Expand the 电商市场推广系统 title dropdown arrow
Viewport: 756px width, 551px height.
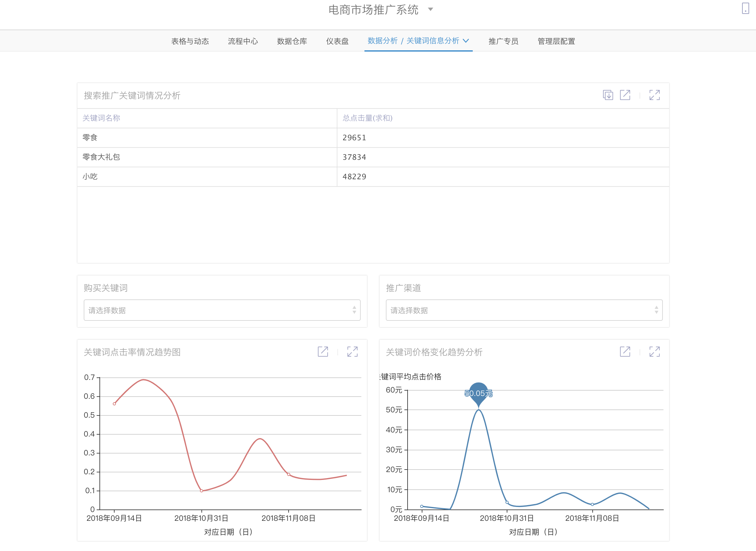tap(430, 9)
